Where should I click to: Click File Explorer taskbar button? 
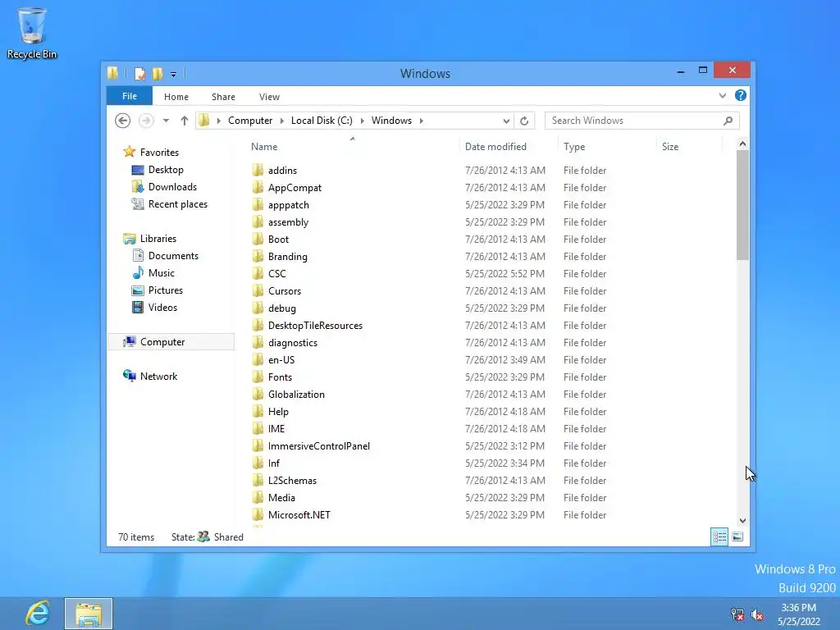(89, 614)
